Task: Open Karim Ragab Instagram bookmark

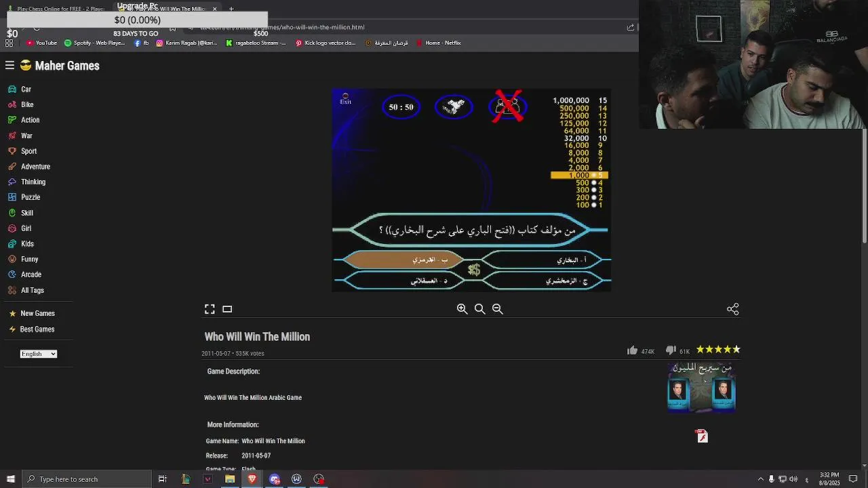Action: [186, 43]
